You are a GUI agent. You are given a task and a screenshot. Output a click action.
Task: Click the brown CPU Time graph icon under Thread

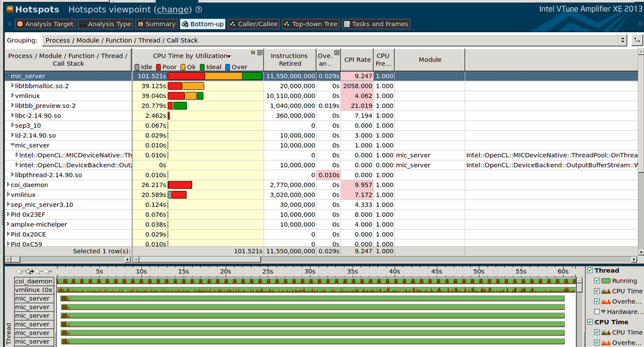point(606,291)
